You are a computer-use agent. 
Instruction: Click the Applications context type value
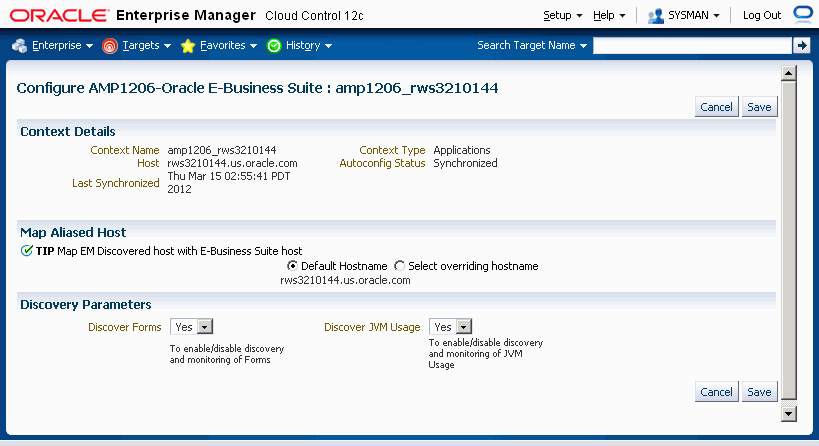[462, 150]
